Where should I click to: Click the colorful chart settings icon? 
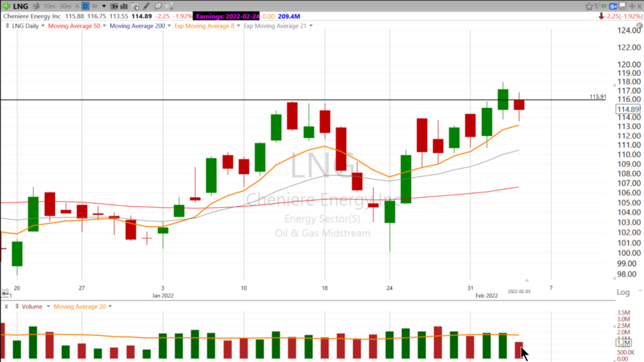tap(639, 26)
